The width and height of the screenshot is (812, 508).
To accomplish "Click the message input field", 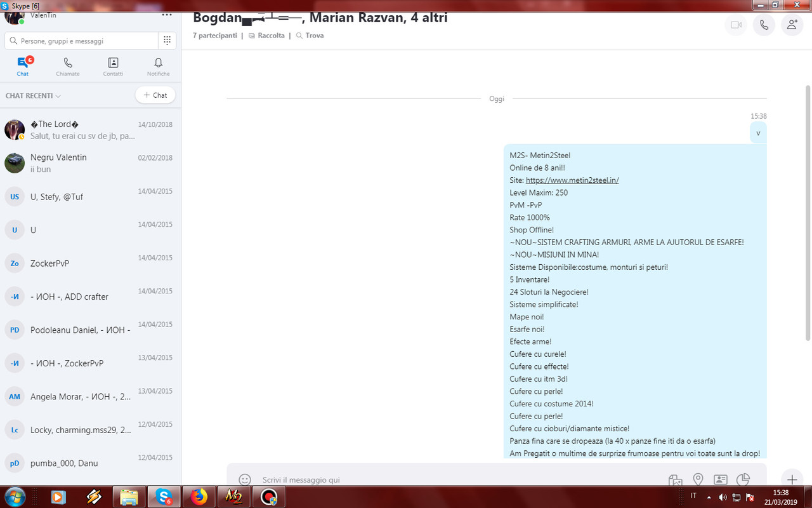I will pos(457,479).
